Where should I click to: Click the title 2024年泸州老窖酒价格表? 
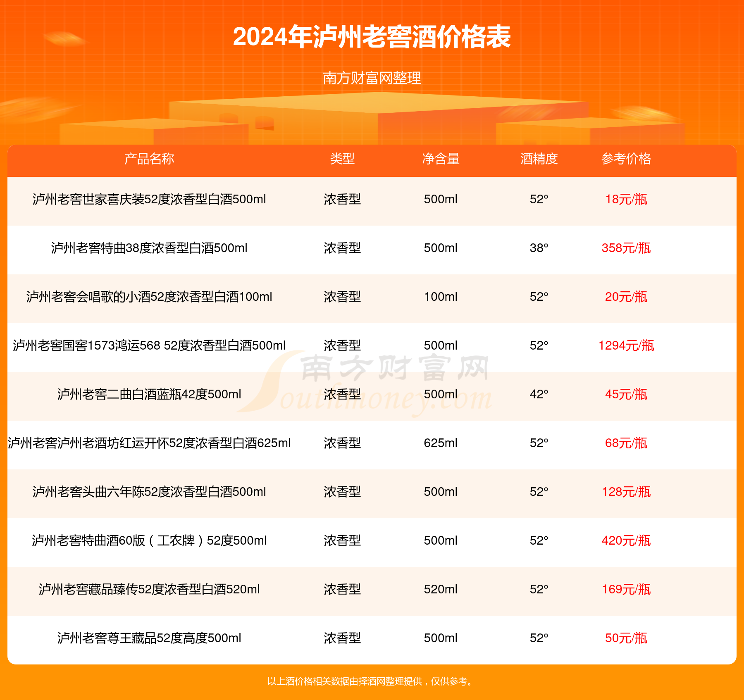[x=372, y=37]
